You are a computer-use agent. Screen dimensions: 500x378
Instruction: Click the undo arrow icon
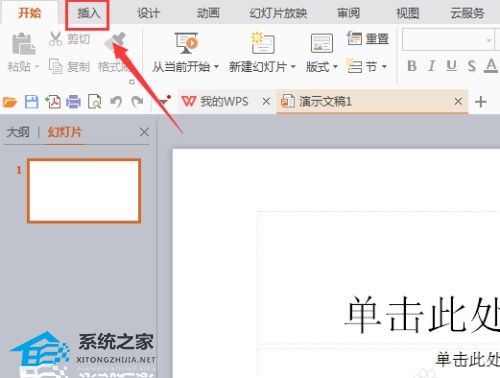pos(116,102)
